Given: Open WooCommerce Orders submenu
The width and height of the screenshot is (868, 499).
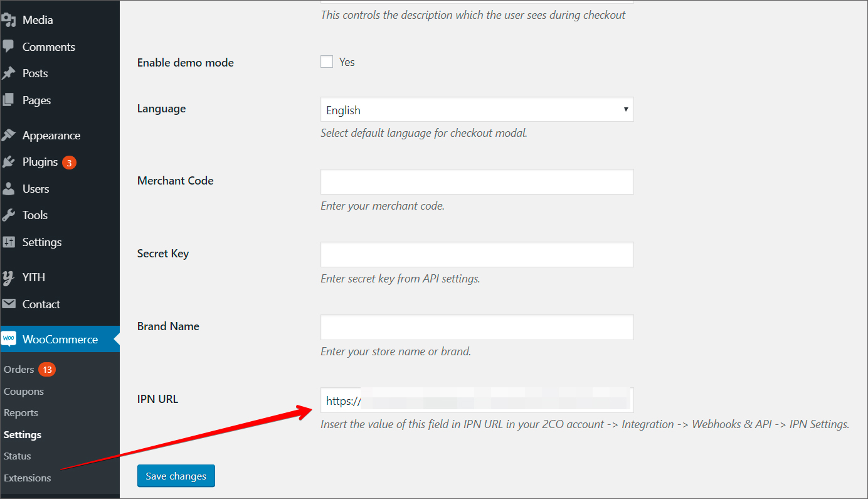Looking at the screenshot, I should 19,369.
